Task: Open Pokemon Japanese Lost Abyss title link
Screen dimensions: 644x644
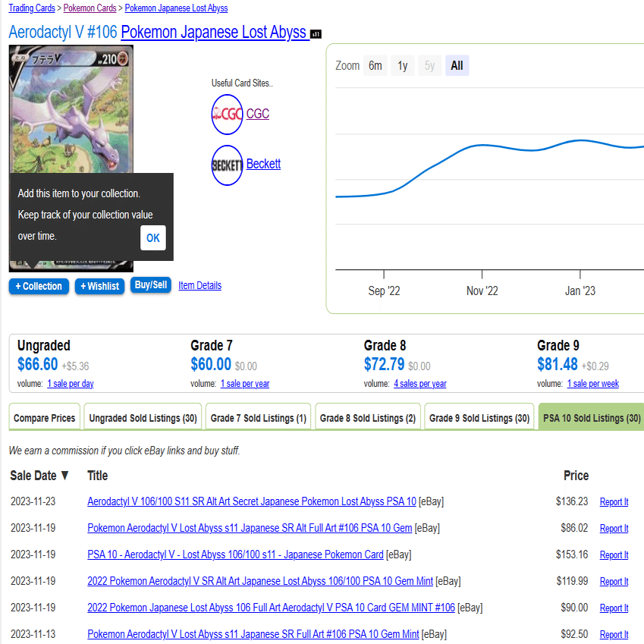Action: 215,32
